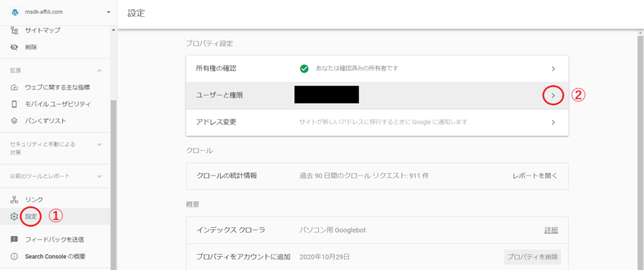Click the send feedback icon
The height and width of the screenshot is (270, 644).
click(14, 239)
